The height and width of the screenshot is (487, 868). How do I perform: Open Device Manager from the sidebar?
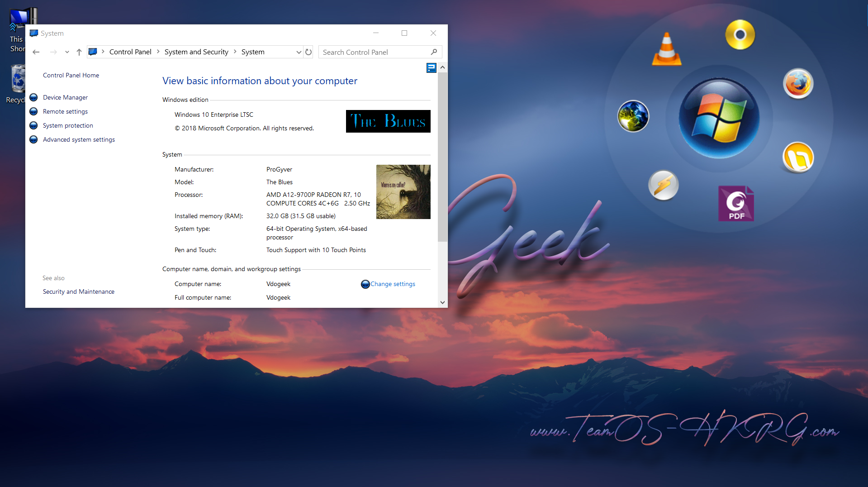(65, 97)
